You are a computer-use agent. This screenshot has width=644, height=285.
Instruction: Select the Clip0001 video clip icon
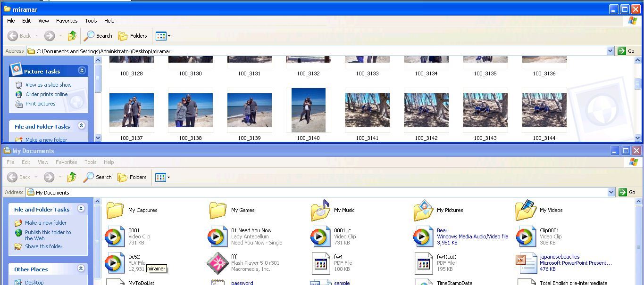point(526,236)
